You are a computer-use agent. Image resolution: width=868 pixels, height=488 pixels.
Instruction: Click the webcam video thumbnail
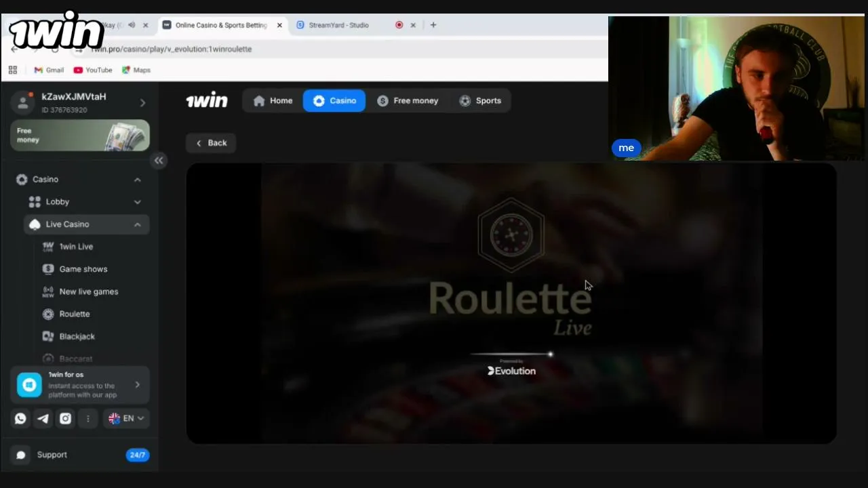pos(736,88)
